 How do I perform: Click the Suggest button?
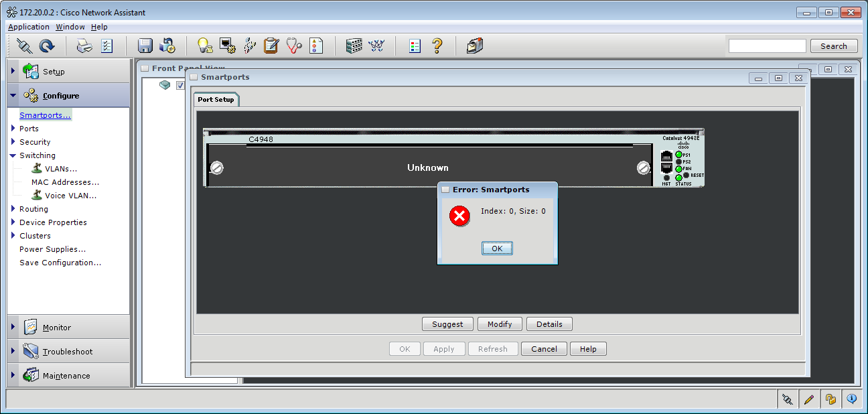pos(447,324)
